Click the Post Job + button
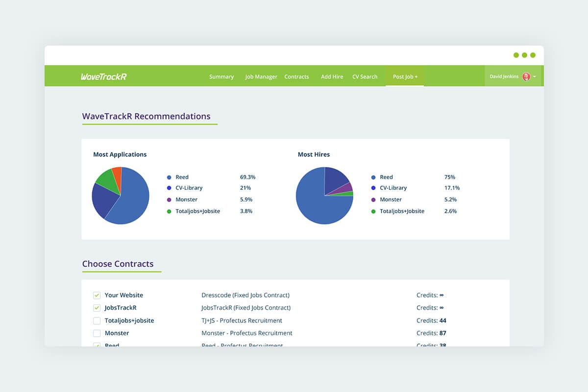Viewport: 588px width, 392px height. 405,76
